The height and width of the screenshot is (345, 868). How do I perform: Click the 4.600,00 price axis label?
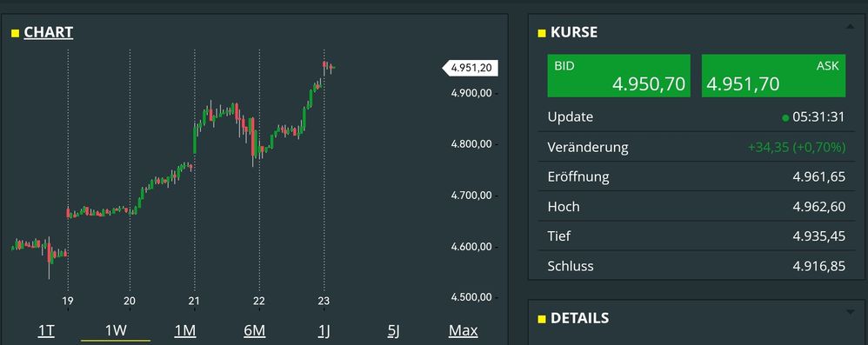point(471,247)
